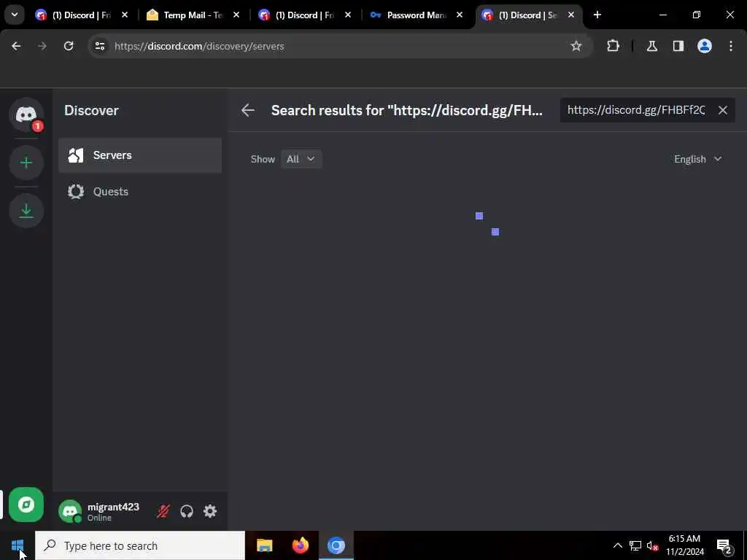
Task: Open Quests in the Discover sidebar
Action: [140, 192]
